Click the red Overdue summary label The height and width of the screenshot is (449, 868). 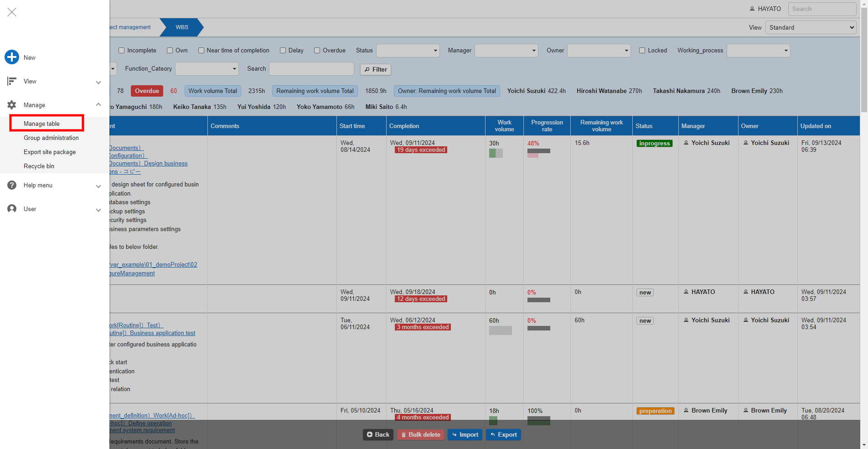coord(147,91)
